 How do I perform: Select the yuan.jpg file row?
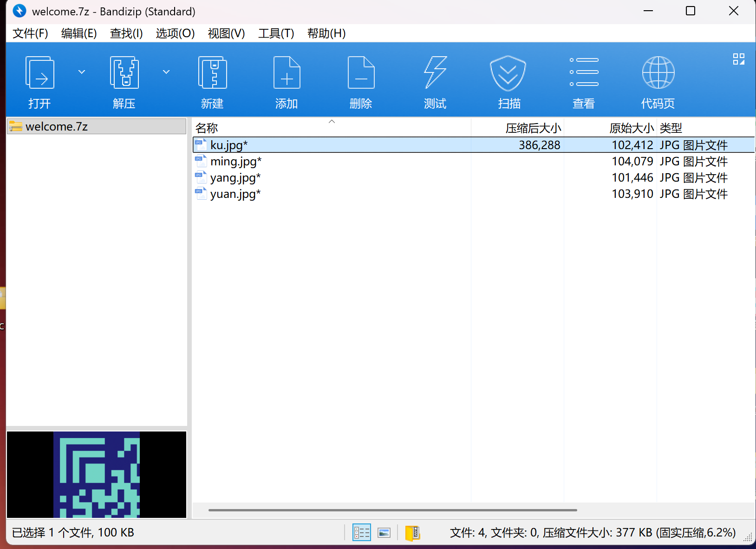point(474,194)
